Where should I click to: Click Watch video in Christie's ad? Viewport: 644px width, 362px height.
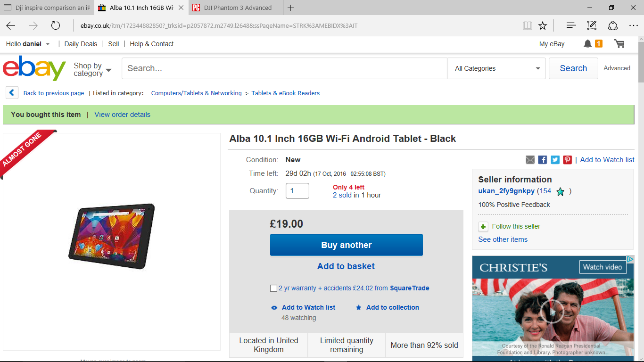click(603, 267)
